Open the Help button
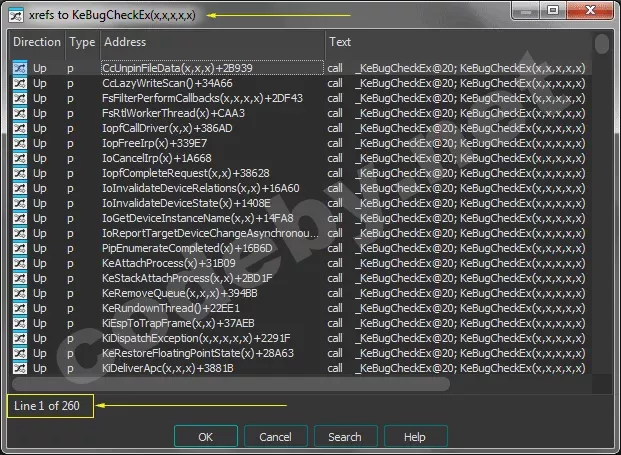Screen dimensions: 621x455 click(415, 436)
